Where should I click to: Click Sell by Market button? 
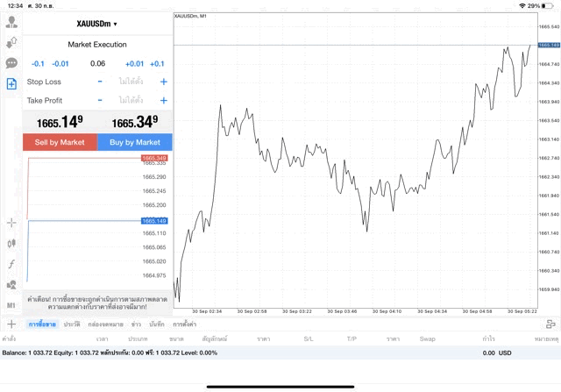(x=60, y=142)
